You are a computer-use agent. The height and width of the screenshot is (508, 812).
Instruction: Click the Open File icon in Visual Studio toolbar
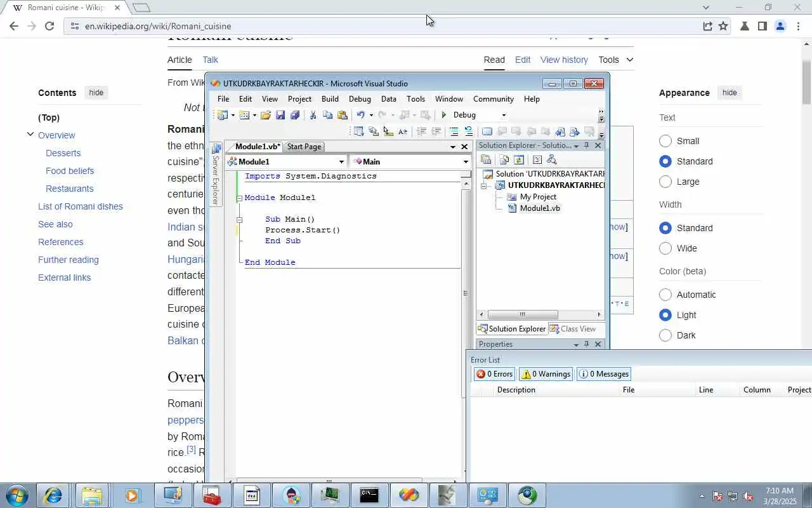pos(265,115)
